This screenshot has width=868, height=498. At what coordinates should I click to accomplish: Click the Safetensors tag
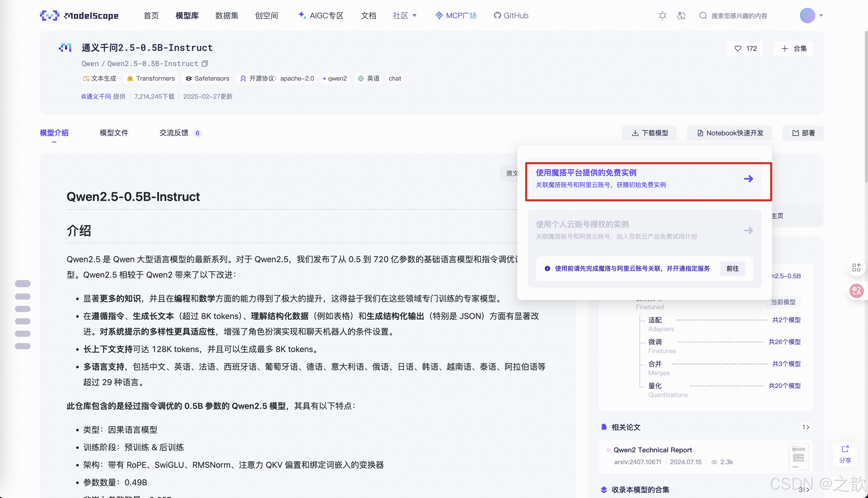click(207, 78)
